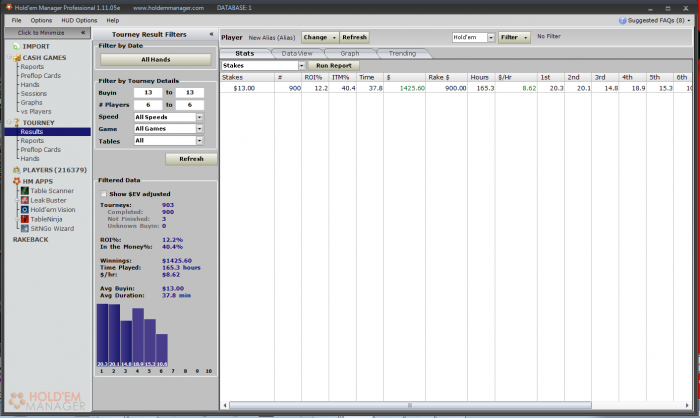
Task: Collapse the Tourney tree node
Action: point(9,122)
